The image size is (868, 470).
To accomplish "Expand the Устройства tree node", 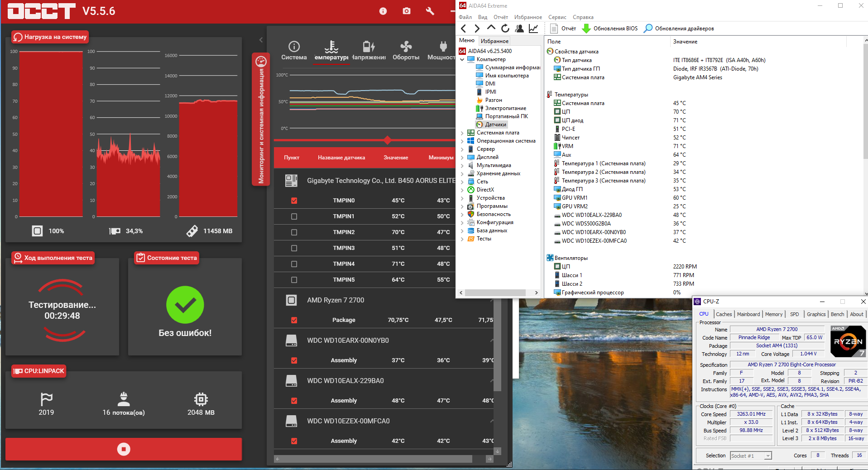I will click(462, 198).
